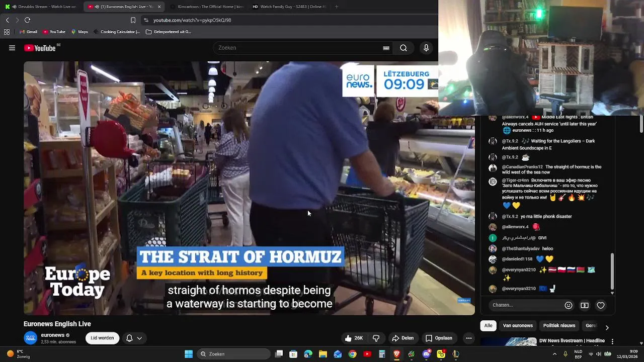Screen dimensions: 644x362
Task: Toggle notification bell for euronews channel
Action: tap(134, 338)
